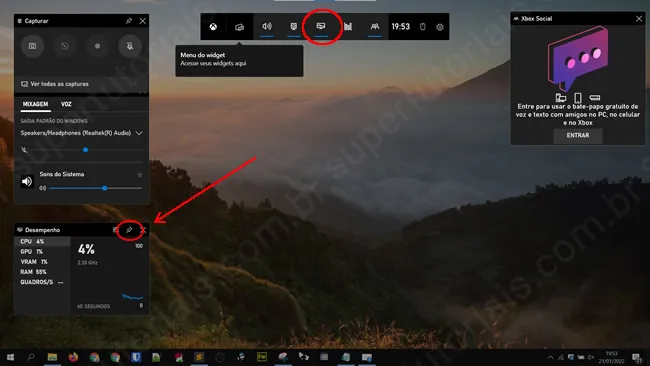
Task: Click the ENTRAR button in Xbox Social
Action: click(577, 136)
